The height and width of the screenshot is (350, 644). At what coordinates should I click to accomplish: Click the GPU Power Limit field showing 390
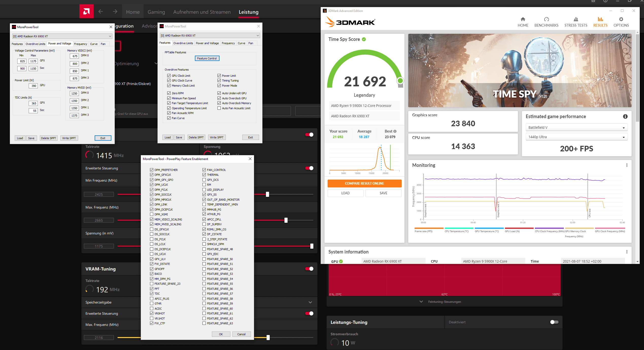(33, 86)
